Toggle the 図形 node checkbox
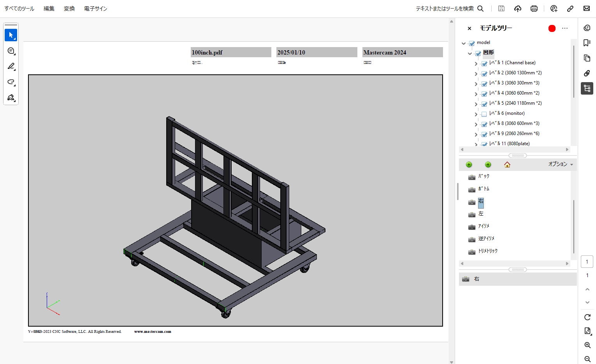 478,53
